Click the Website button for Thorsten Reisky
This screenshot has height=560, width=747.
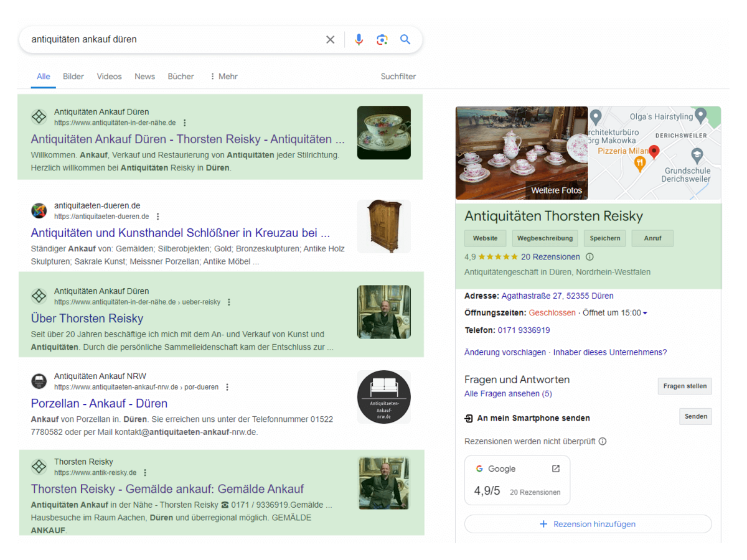pos(485,238)
